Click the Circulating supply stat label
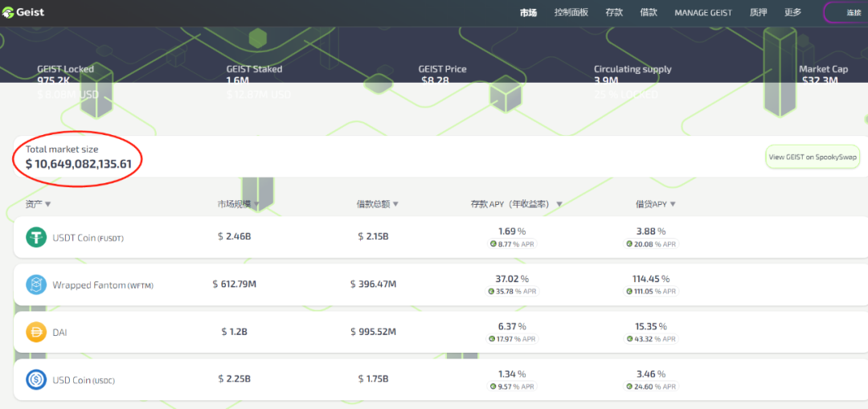This screenshot has height=409, width=868. pos(633,69)
